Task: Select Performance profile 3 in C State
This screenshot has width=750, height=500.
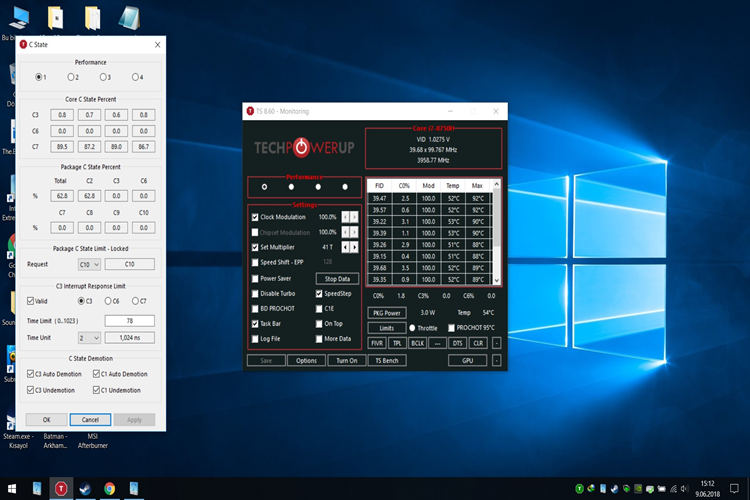Action: [x=103, y=77]
